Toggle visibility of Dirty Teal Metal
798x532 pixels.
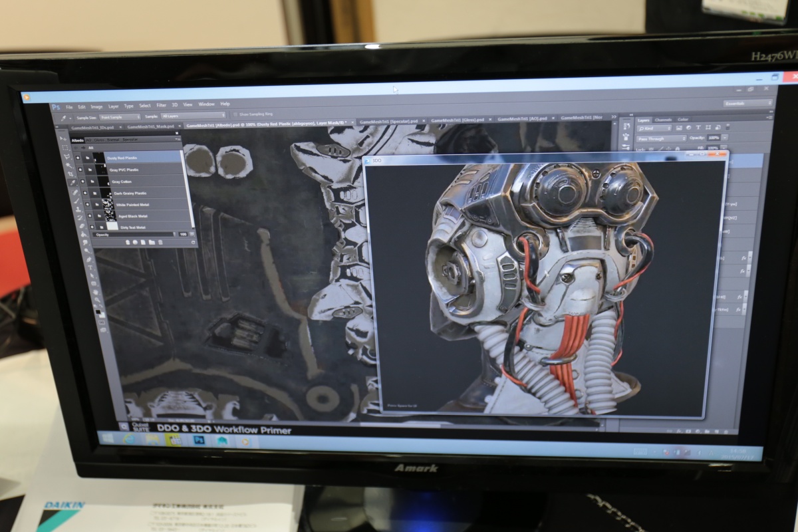click(92, 227)
